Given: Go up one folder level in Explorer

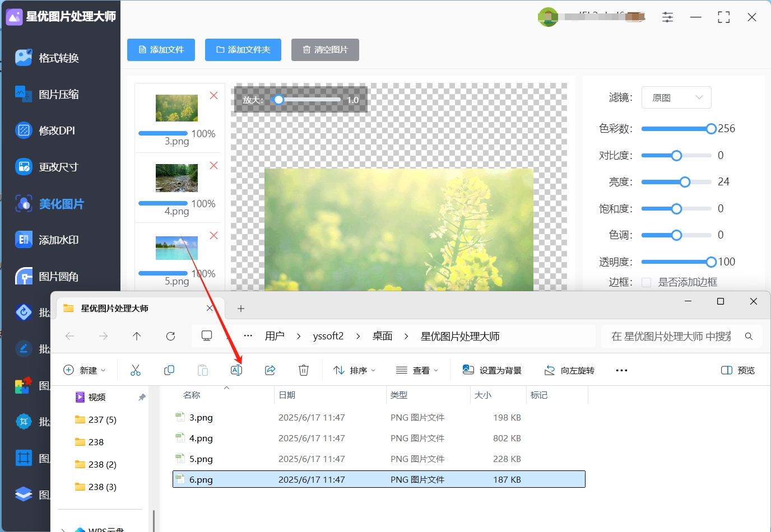Looking at the screenshot, I should click(137, 336).
